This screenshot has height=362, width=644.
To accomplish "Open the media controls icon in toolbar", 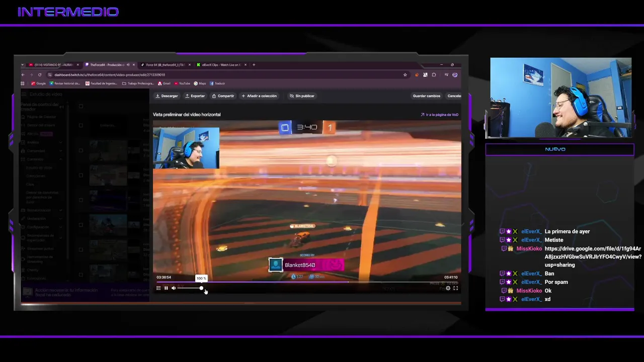I will click(x=446, y=75).
